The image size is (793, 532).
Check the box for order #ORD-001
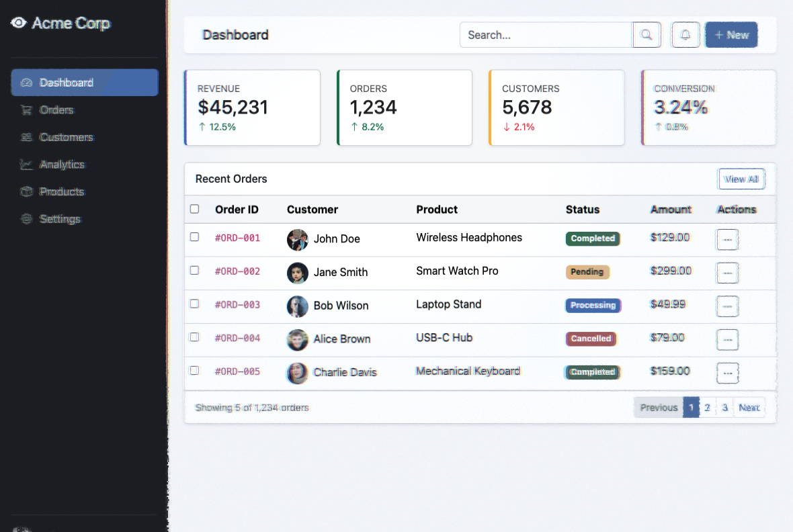(195, 237)
